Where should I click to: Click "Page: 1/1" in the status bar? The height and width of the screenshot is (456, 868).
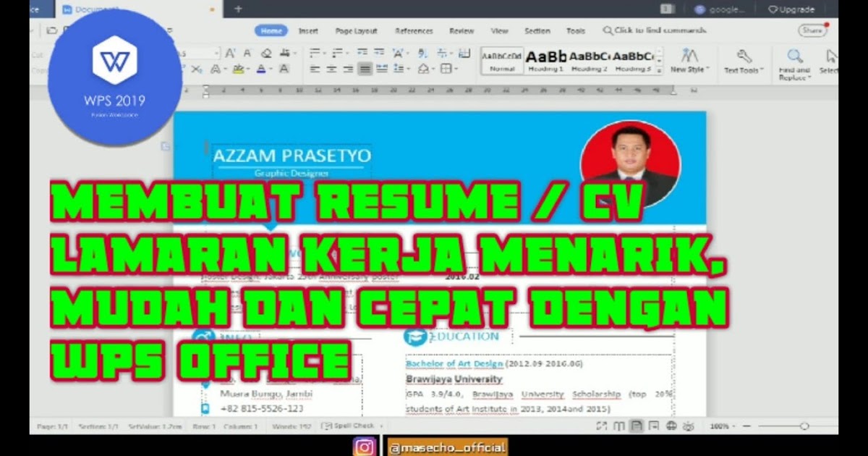pos(52,426)
